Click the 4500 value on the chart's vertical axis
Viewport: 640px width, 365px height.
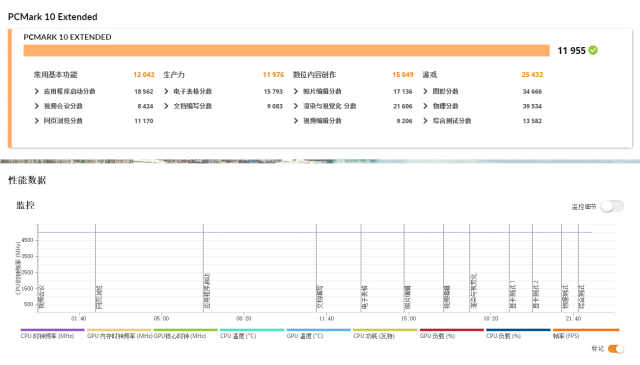click(27, 240)
